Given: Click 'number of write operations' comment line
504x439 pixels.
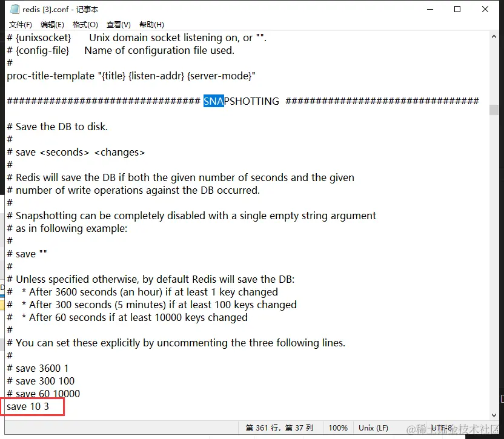Looking at the screenshot, I should pos(133,190).
